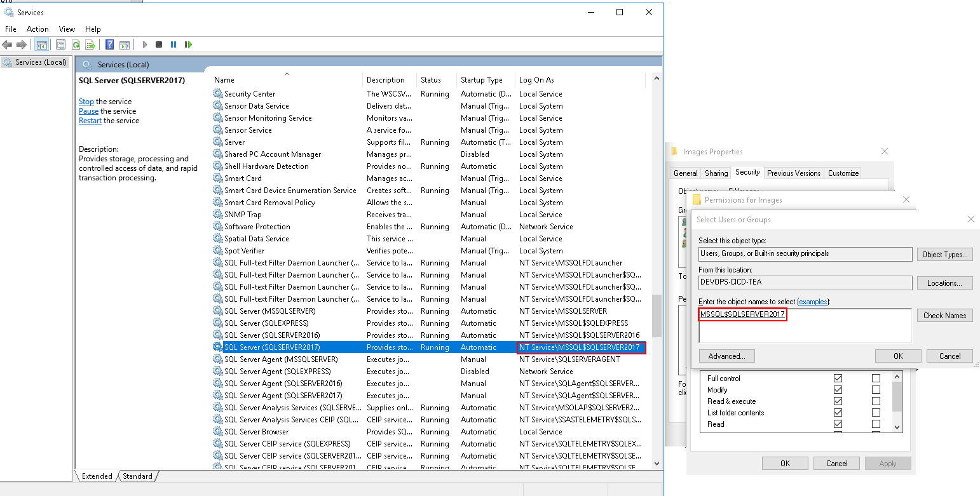Sort services by the Name column header

(x=224, y=80)
